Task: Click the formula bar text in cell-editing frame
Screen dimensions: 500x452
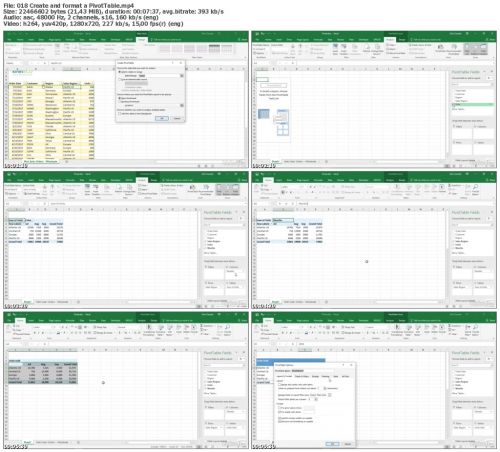Action: (x=303, y=204)
